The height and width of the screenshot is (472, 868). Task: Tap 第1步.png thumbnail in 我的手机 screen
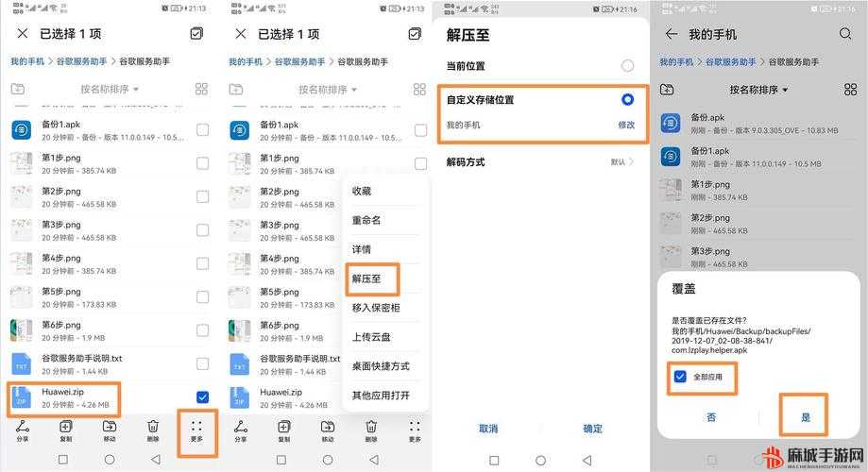coord(671,190)
